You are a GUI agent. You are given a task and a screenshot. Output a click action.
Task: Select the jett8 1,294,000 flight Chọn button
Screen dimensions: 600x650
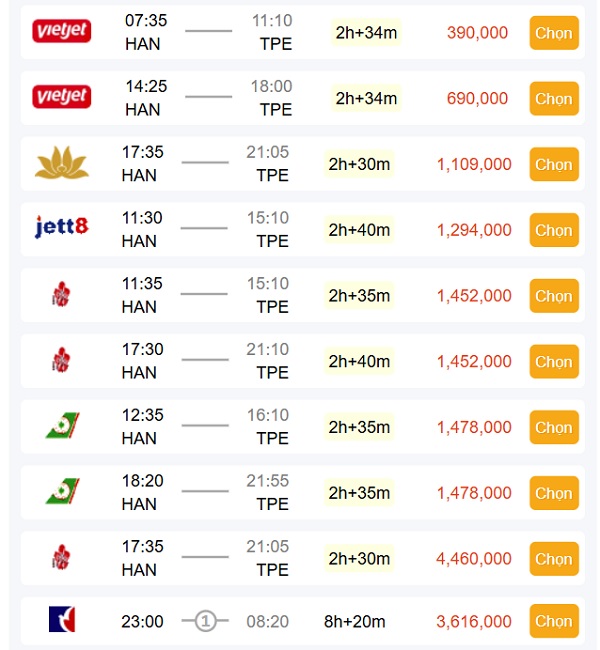(x=553, y=230)
